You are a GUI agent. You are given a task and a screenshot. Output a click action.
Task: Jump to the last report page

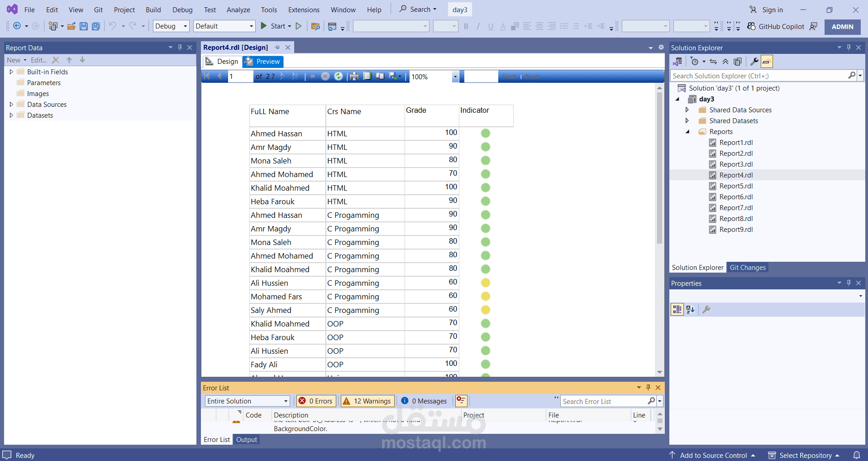coord(295,77)
